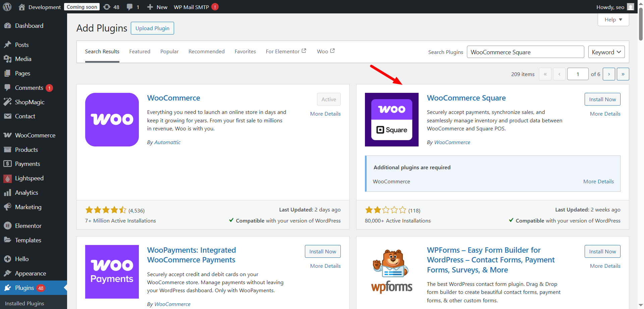Click the Search Plugins text field
This screenshot has height=309, width=644.
pos(525,52)
